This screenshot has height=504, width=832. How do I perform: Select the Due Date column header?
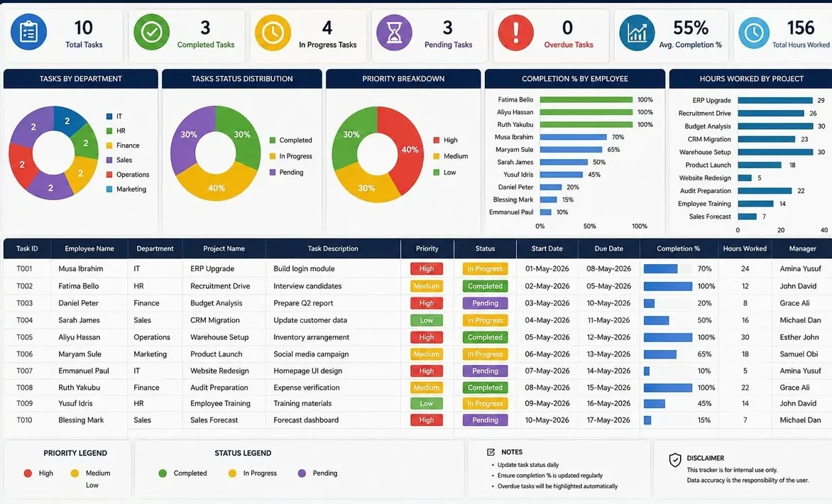(608, 248)
